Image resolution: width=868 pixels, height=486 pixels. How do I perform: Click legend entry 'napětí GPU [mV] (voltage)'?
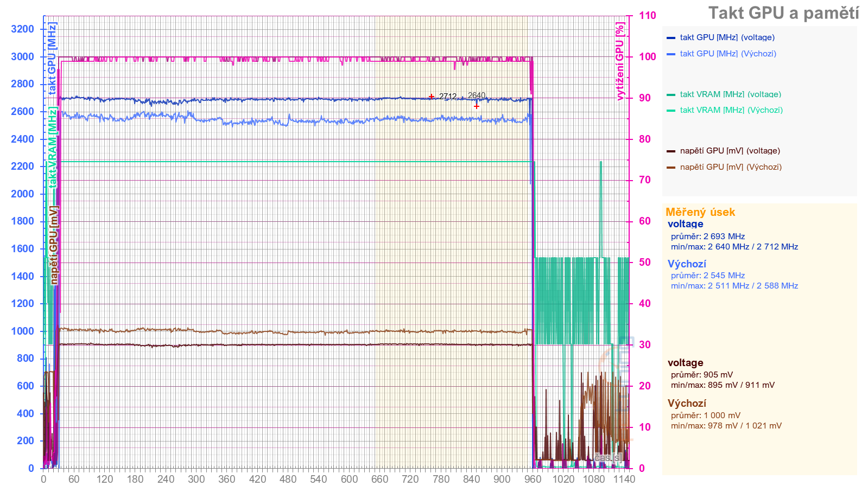(730, 151)
